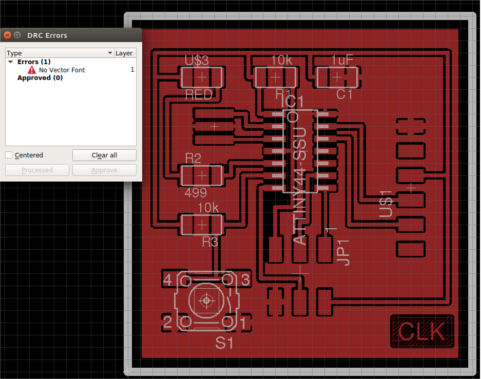Image resolution: width=481 pixels, height=379 pixels.
Task: Collapse the Errors (1) tree node
Action: coord(11,62)
